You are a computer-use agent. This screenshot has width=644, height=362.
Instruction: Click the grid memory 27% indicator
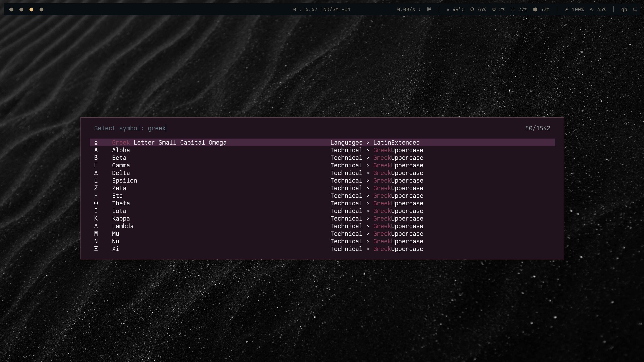point(519,9)
